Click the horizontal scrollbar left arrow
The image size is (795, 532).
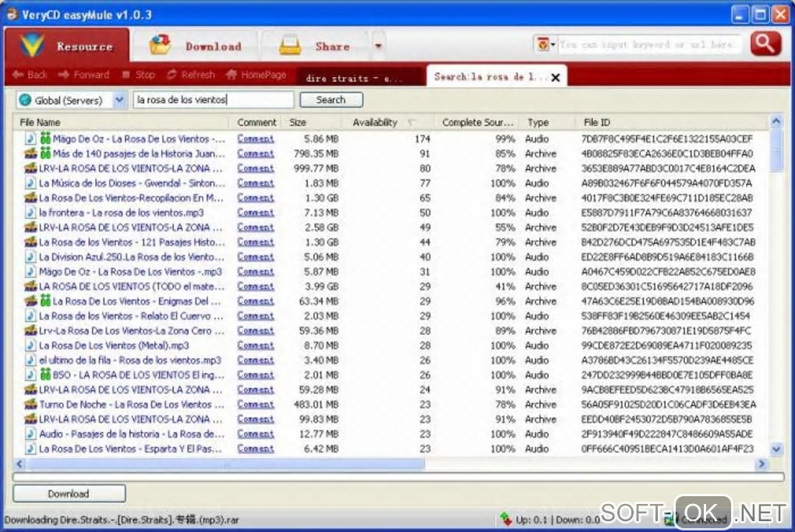pyautogui.click(x=19, y=463)
